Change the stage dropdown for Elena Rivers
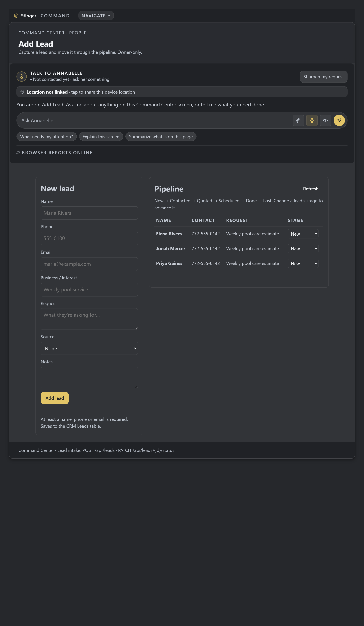 [303, 234]
